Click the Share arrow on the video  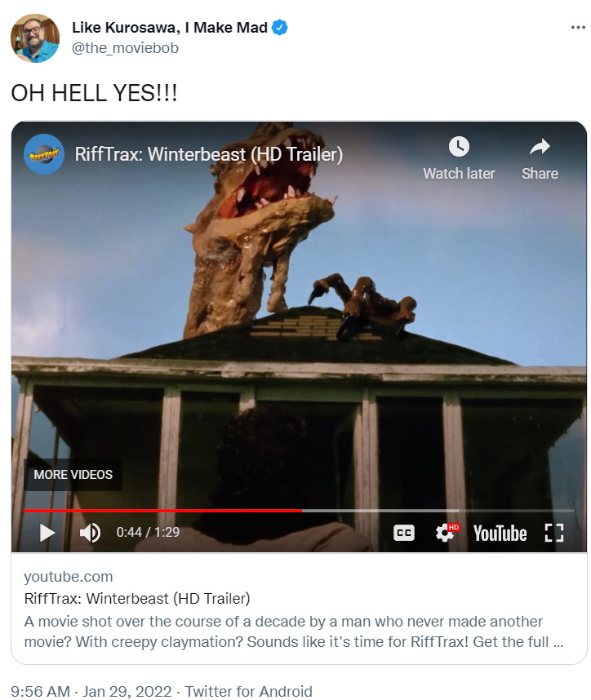(540, 158)
